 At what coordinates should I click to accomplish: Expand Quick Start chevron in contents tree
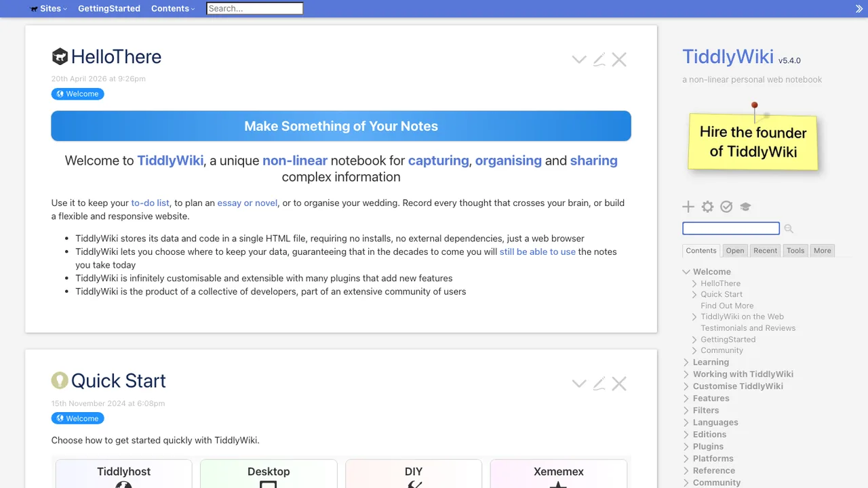(x=694, y=294)
